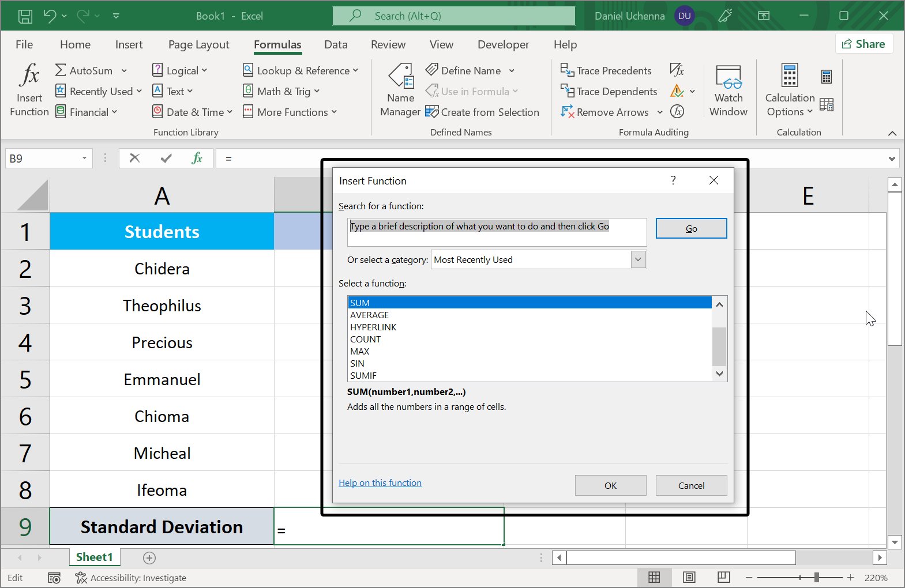Image resolution: width=905 pixels, height=588 pixels.
Task: Switch to Page Break Preview view
Action: [x=723, y=578]
